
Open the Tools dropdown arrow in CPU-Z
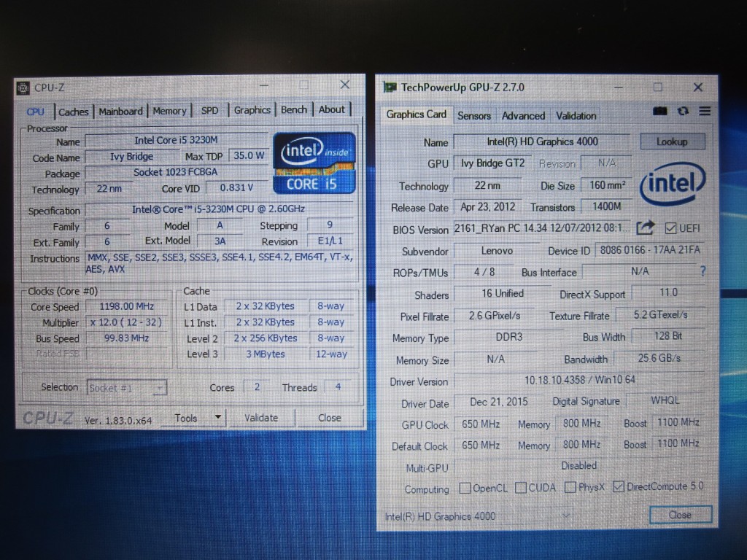click(217, 418)
